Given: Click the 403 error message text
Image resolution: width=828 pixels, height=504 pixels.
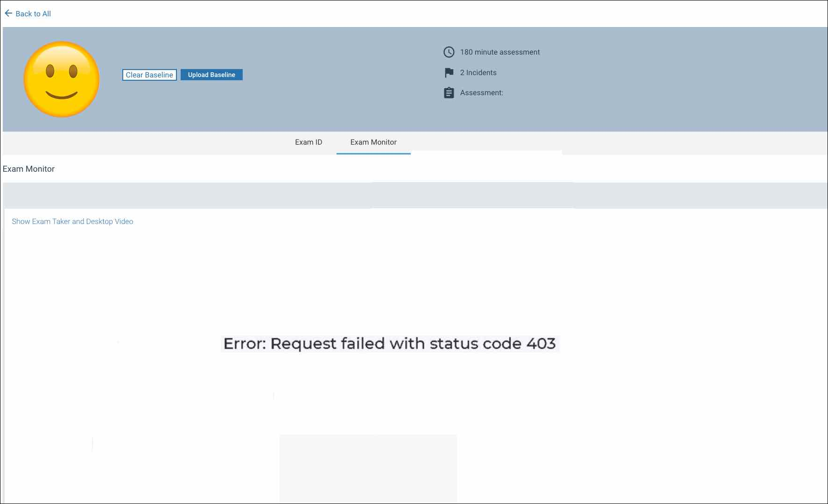Looking at the screenshot, I should [x=389, y=344].
